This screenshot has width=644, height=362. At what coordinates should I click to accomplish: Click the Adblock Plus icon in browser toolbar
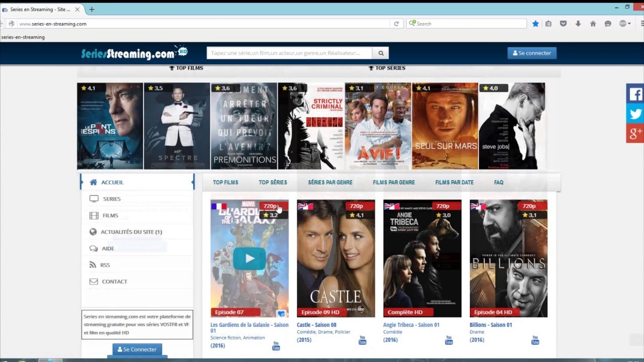(x=622, y=24)
